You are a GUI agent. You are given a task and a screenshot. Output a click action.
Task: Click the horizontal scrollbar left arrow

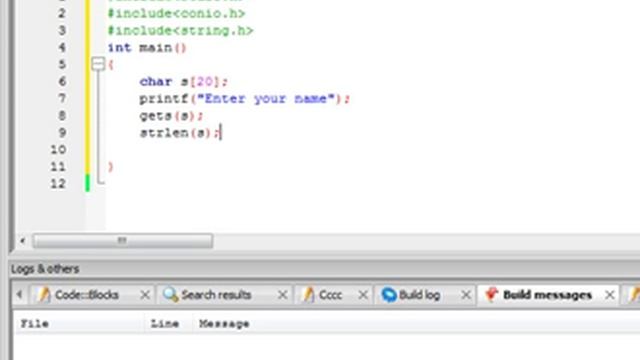point(22,241)
